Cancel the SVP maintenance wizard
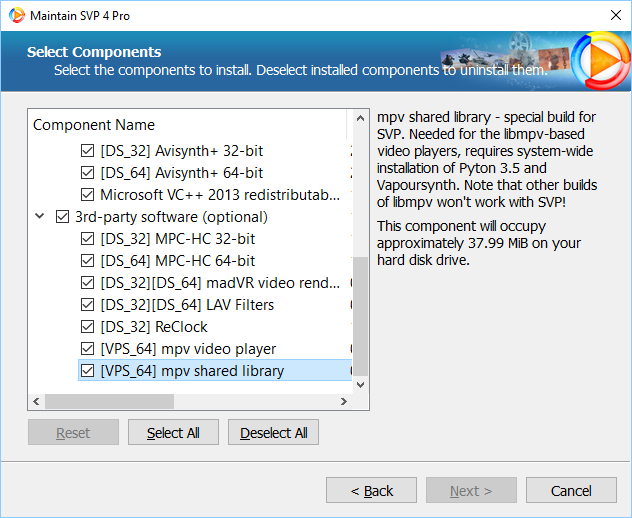Viewport: 632px width, 518px height. (571, 491)
